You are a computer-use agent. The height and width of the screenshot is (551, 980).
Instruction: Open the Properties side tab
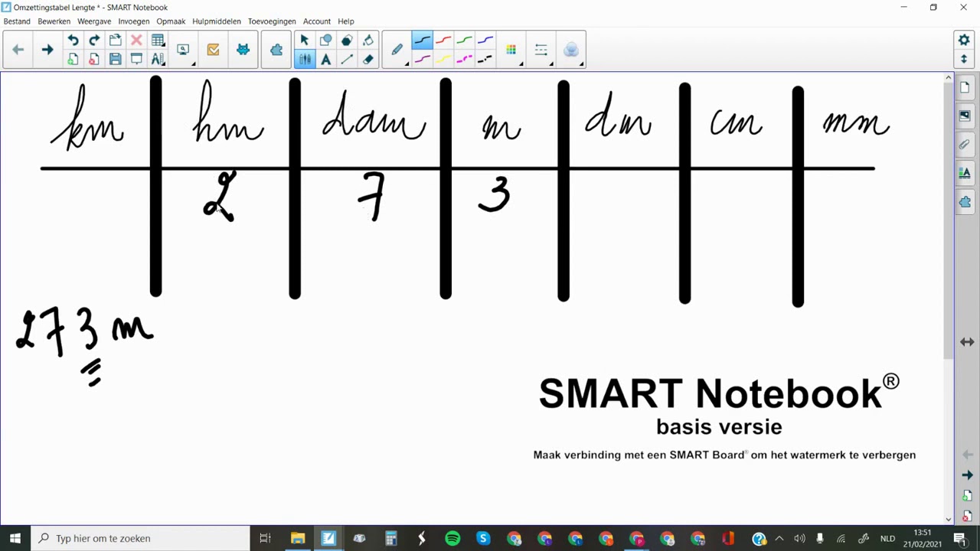[x=965, y=173]
